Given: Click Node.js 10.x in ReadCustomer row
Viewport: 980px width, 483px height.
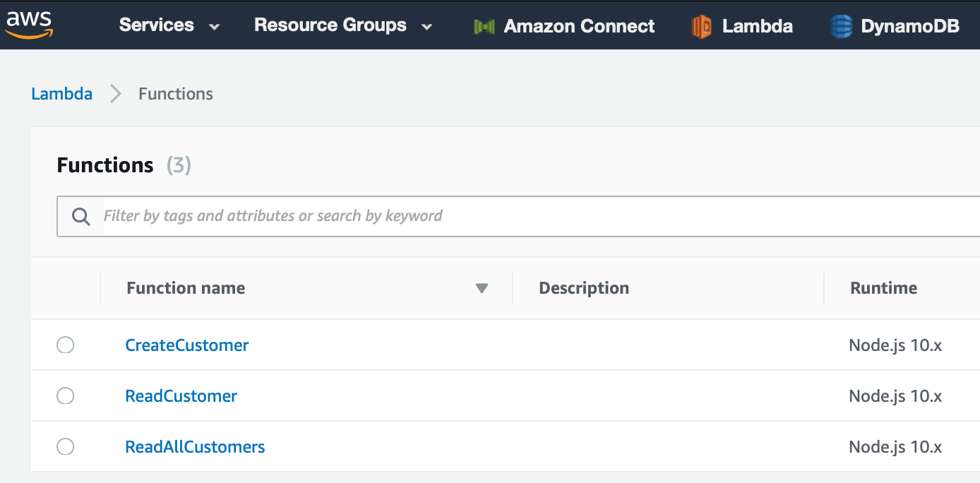Looking at the screenshot, I should [x=895, y=396].
